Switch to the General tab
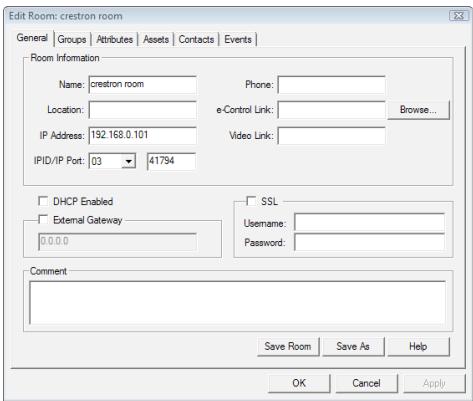 click(x=32, y=38)
